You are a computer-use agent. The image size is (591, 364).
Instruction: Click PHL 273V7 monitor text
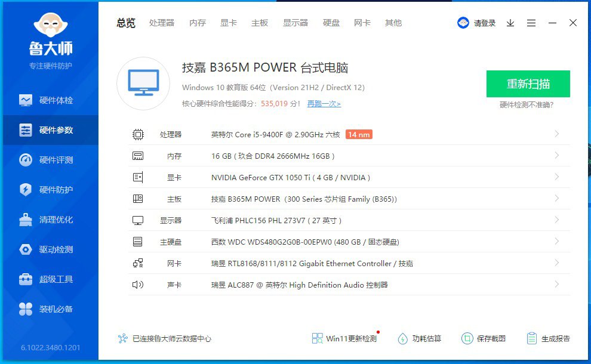click(x=276, y=220)
